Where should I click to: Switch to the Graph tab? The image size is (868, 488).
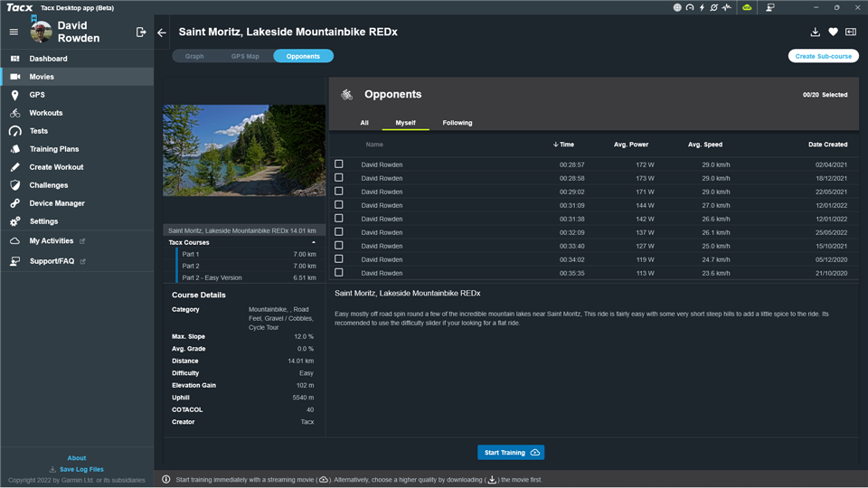coord(194,56)
